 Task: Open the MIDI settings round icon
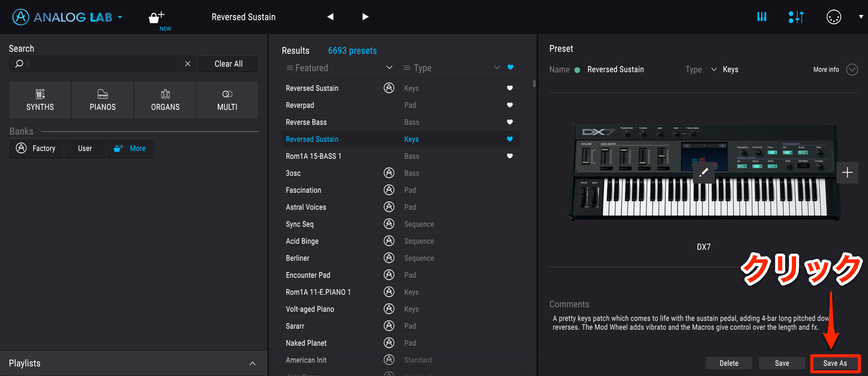click(x=834, y=17)
